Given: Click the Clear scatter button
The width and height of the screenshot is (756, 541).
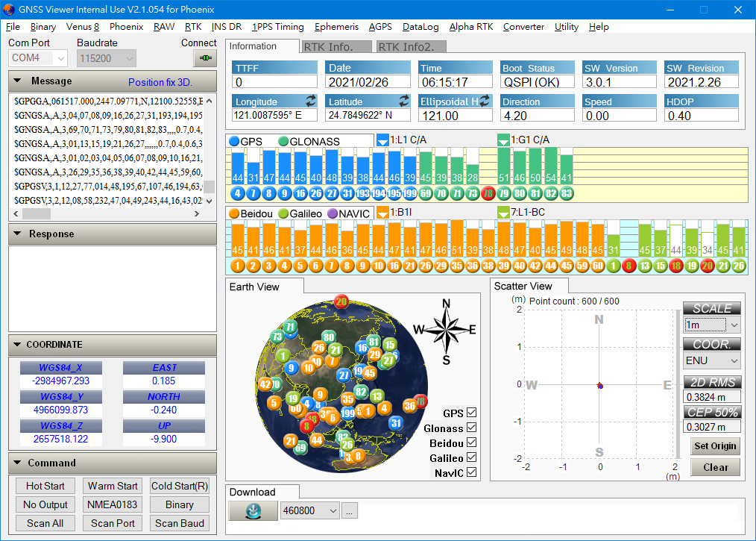Looking at the screenshot, I should [x=715, y=467].
